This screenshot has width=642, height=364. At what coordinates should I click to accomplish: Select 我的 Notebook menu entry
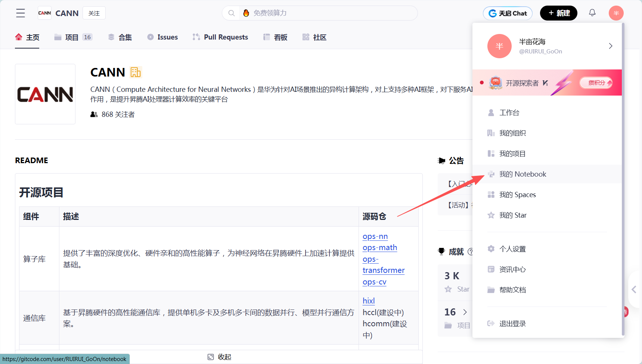click(547, 174)
